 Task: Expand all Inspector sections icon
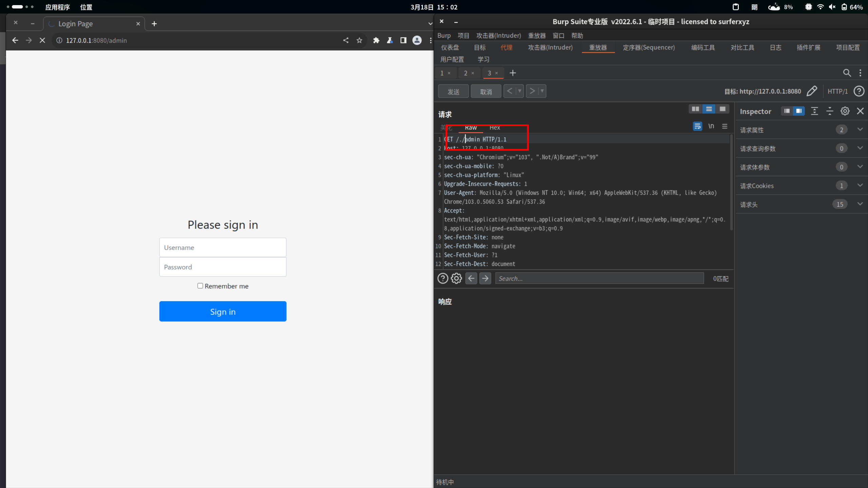click(814, 111)
